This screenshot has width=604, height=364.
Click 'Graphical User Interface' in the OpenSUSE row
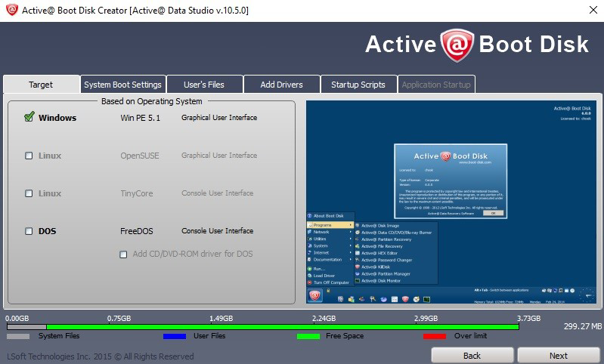[219, 155]
